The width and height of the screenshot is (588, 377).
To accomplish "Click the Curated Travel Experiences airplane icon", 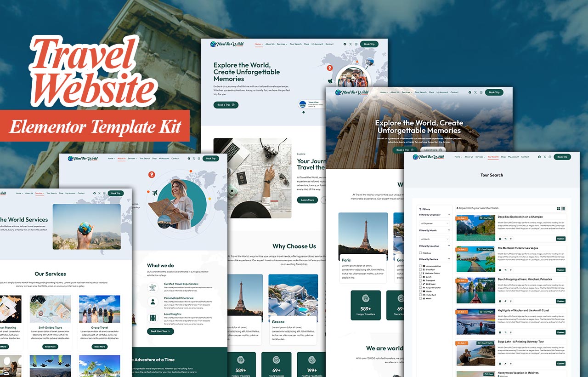I will pos(153,287).
